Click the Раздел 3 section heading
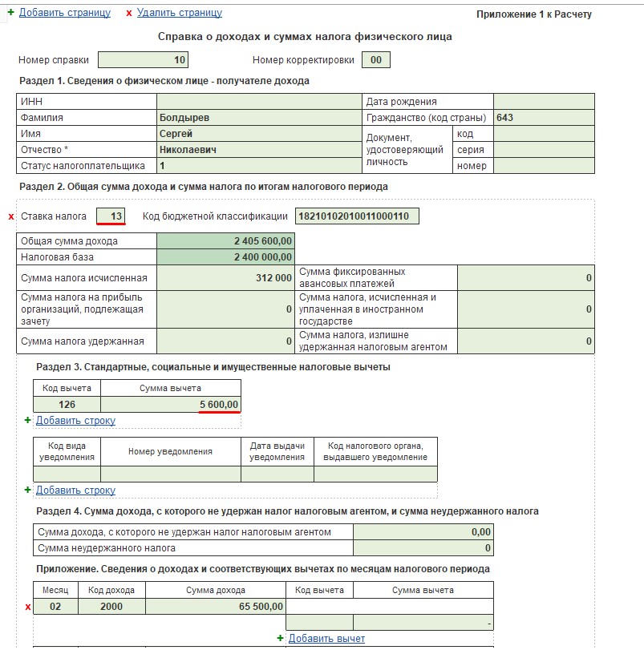This screenshot has width=644, height=650. pyautogui.click(x=213, y=367)
